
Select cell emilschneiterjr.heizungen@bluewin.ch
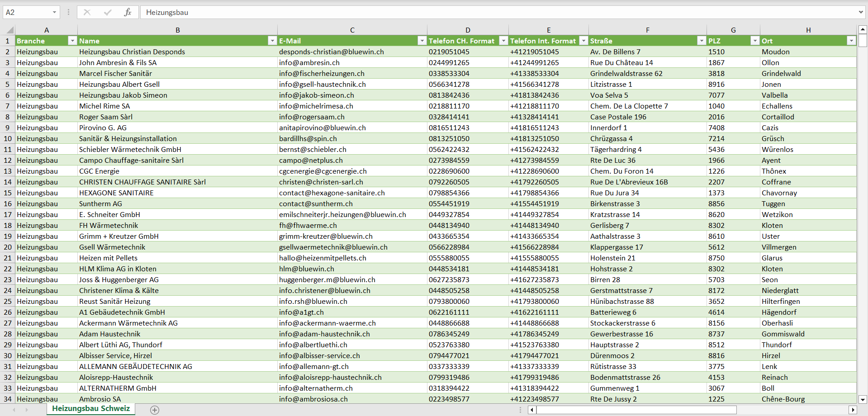[352, 214]
